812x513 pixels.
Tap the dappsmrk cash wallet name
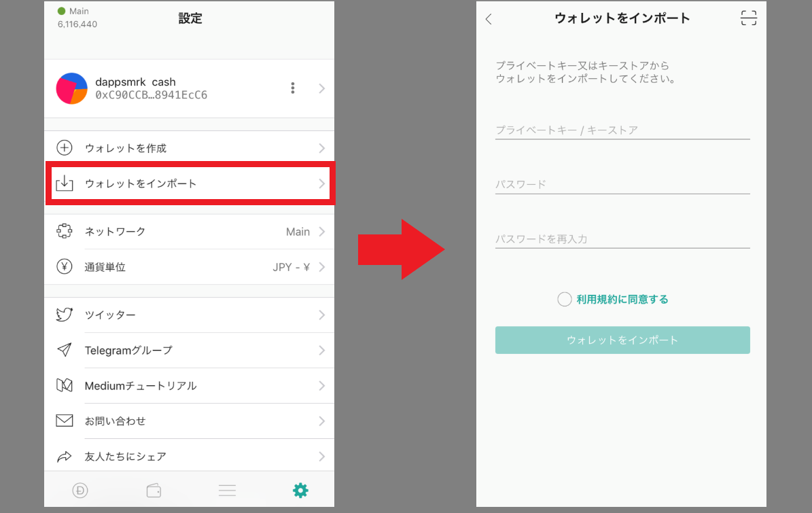pyautogui.click(x=135, y=82)
